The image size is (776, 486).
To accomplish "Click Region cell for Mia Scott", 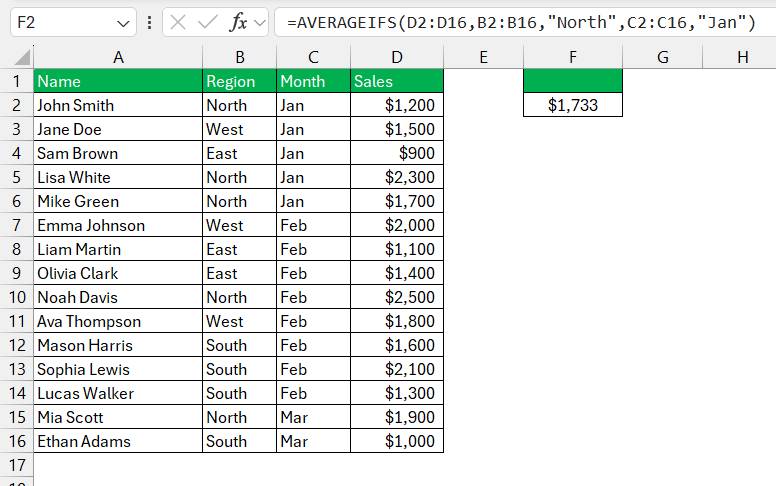I will tap(240, 417).
